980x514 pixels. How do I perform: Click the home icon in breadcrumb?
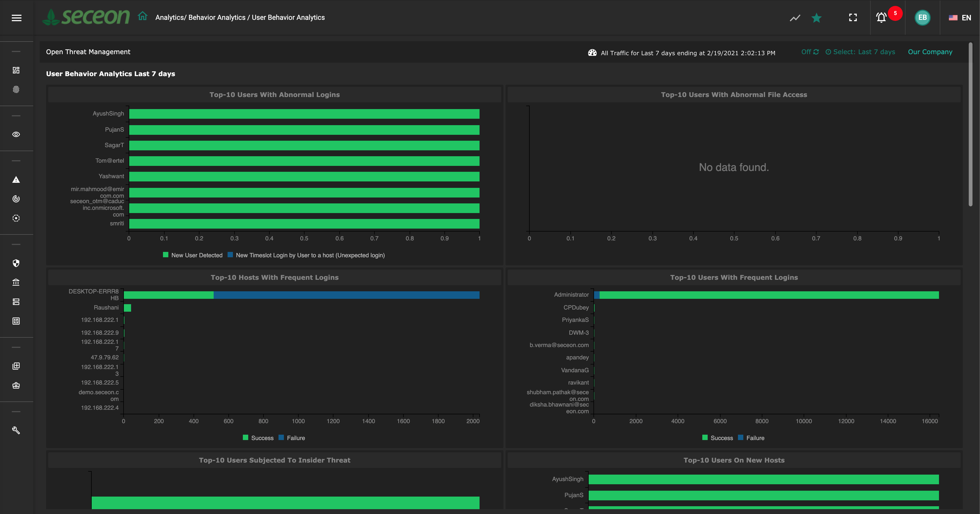143,16
